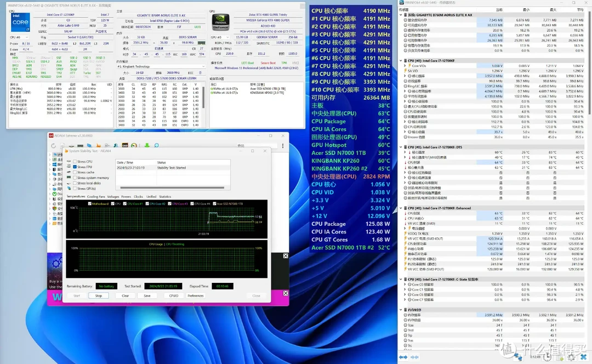
Task: Enable the Stress GPU(s) checkbox
Action: click(75, 189)
